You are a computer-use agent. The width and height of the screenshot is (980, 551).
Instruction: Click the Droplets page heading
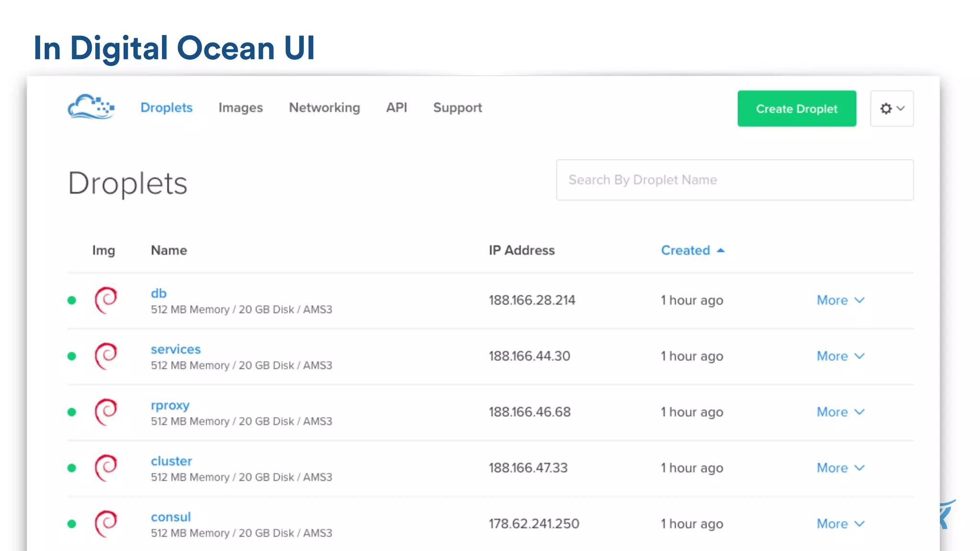point(128,184)
